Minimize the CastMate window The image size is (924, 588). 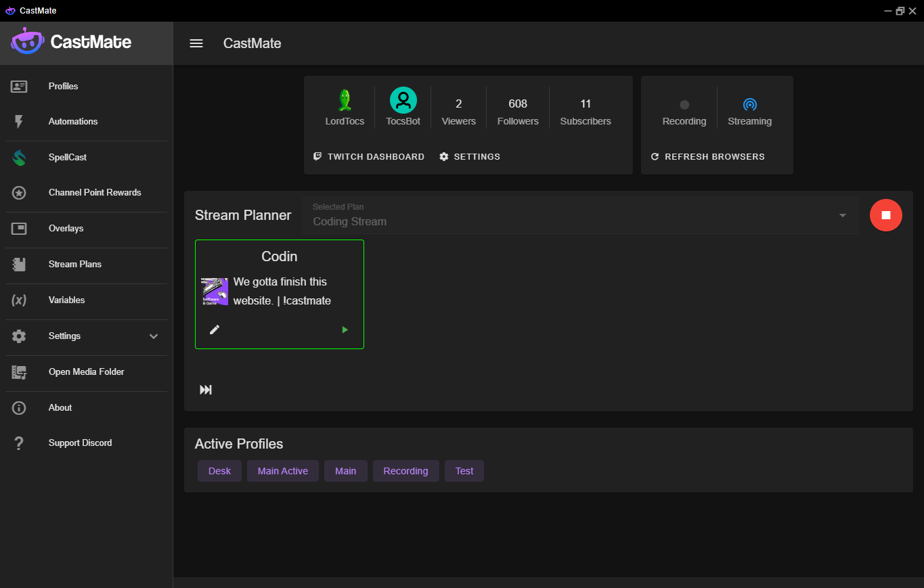[x=887, y=11]
